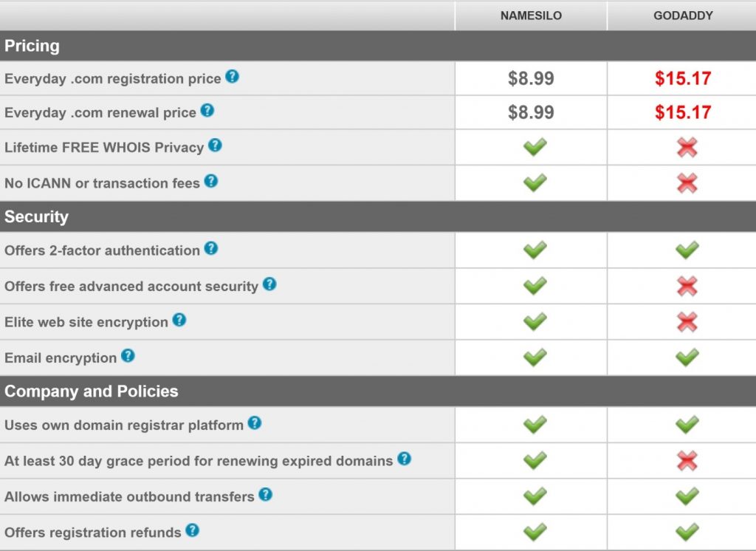Show help for immediate outbound transfers
The height and width of the screenshot is (551, 756).
(266, 495)
